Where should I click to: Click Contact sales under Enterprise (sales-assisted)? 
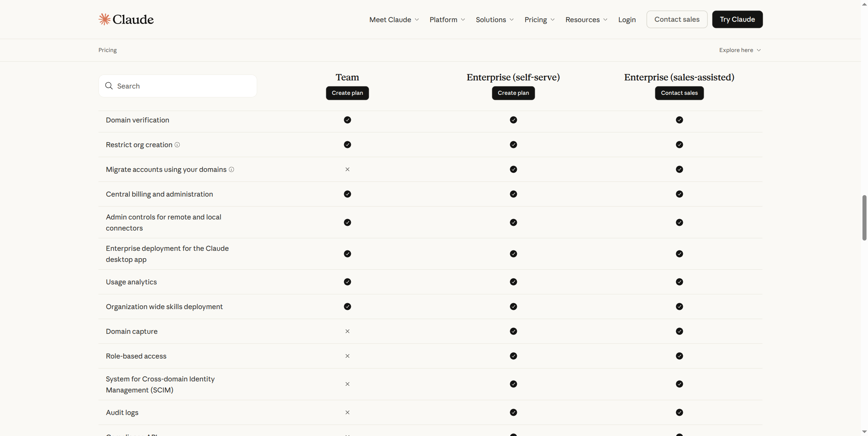[x=679, y=93]
